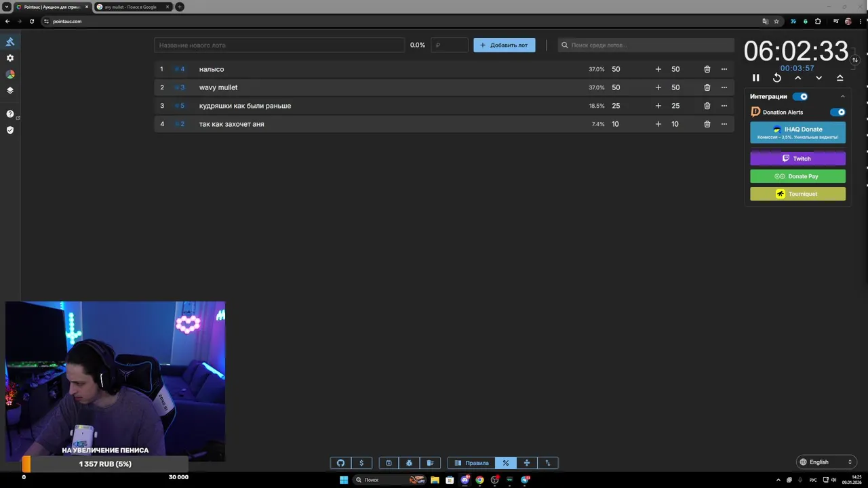Toggle the Donation Alerts switch

click(x=838, y=113)
